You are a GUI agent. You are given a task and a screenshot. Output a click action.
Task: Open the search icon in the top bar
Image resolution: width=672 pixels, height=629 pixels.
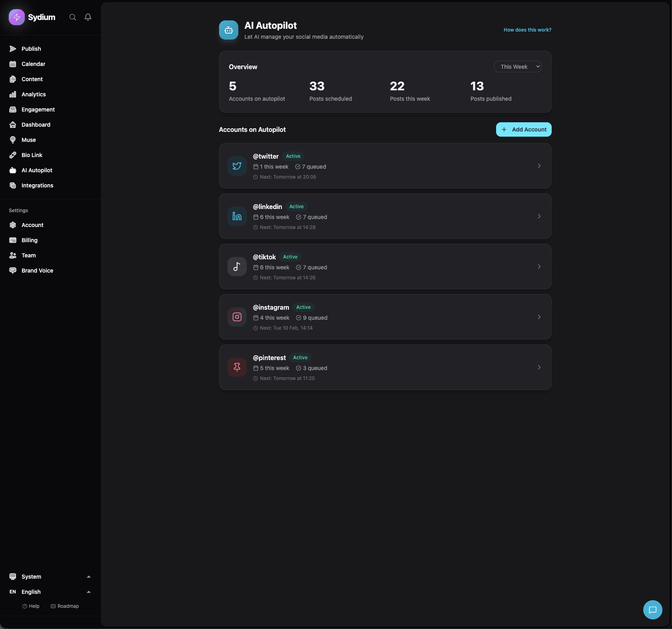pyautogui.click(x=72, y=17)
